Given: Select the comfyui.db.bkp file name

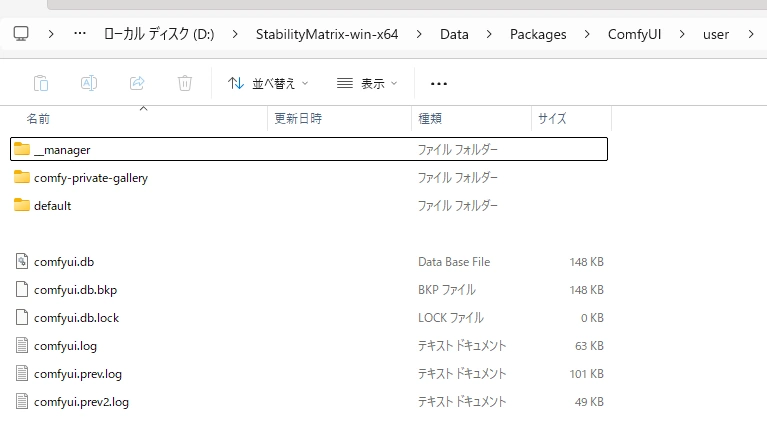Looking at the screenshot, I should [x=75, y=290].
